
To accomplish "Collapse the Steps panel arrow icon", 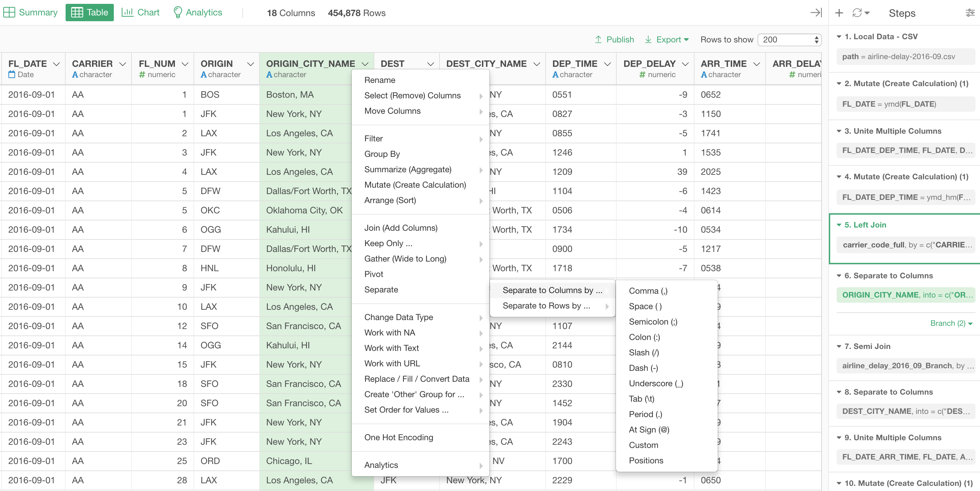I will point(816,13).
